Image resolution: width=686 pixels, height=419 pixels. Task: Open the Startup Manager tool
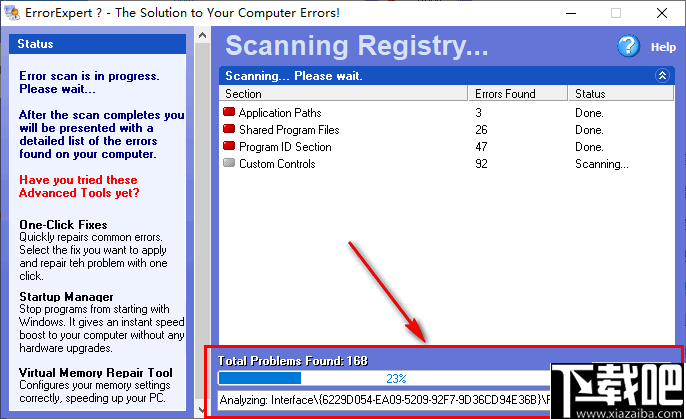click(66, 297)
